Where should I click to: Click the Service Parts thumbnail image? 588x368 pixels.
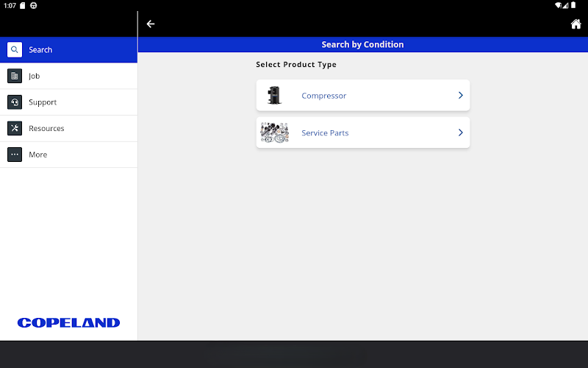point(274,132)
